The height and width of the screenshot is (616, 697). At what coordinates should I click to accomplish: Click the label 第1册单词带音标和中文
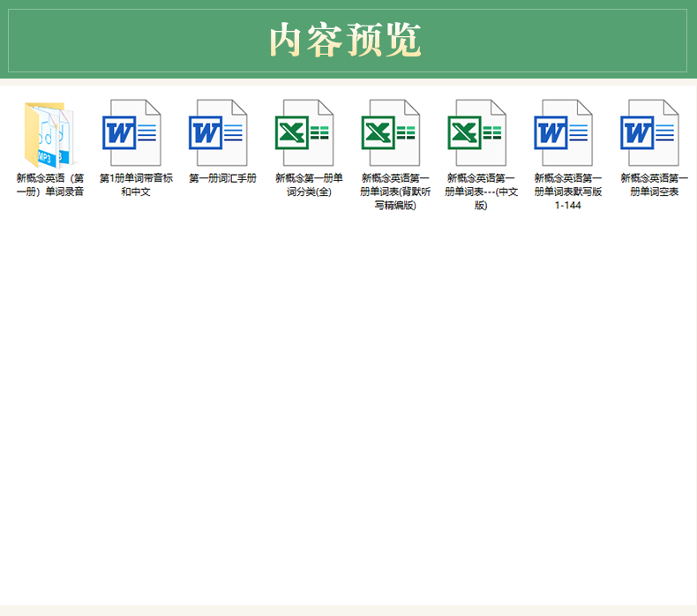pyautogui.click(x=136, y=184)
